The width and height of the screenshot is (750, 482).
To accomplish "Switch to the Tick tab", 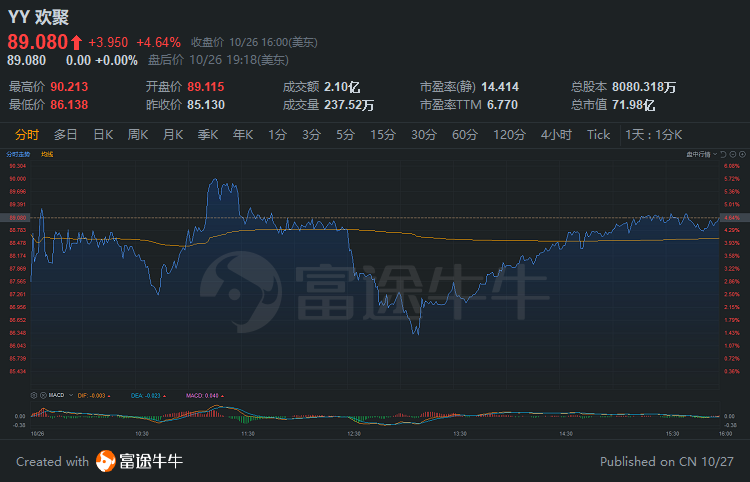I will click(x=599, y=135).
